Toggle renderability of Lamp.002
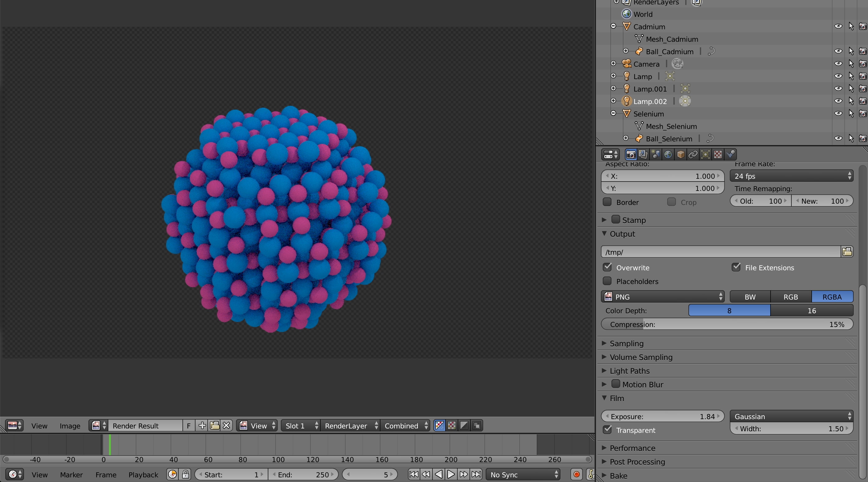Screen dimensions: 868x482 point(863,101)
